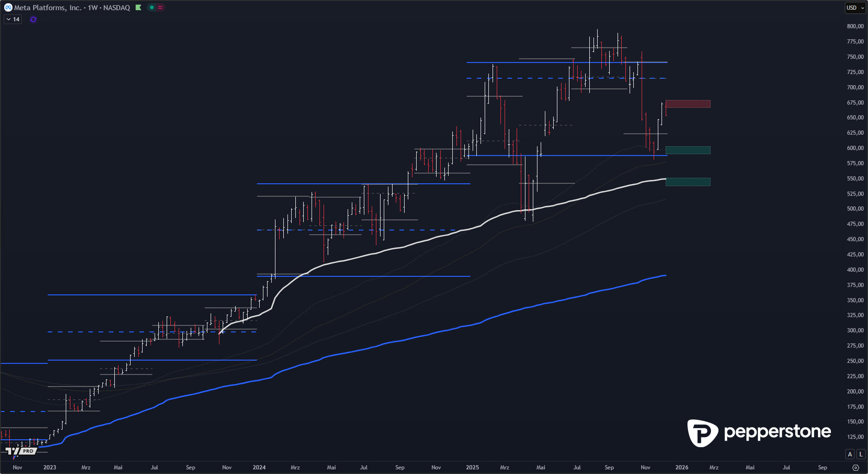
Task: Click the pink approximate-sign data icon
Action: click(160, 7)
